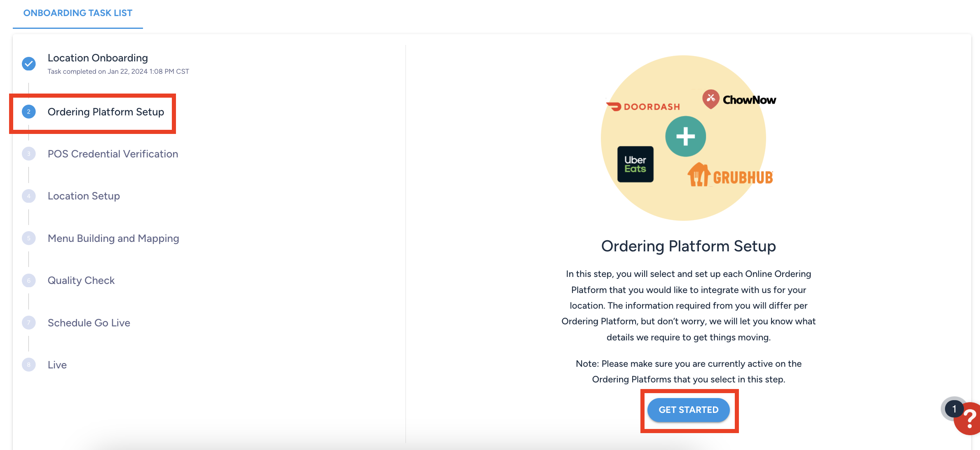
Task: Select the ChowNow logo icon
Action: [739, 98]
